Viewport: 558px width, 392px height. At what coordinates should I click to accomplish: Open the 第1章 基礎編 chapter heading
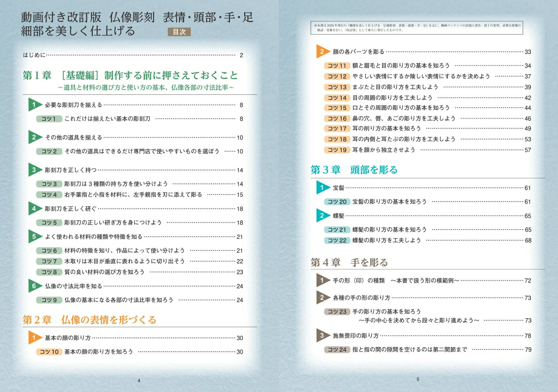(130, 75)
